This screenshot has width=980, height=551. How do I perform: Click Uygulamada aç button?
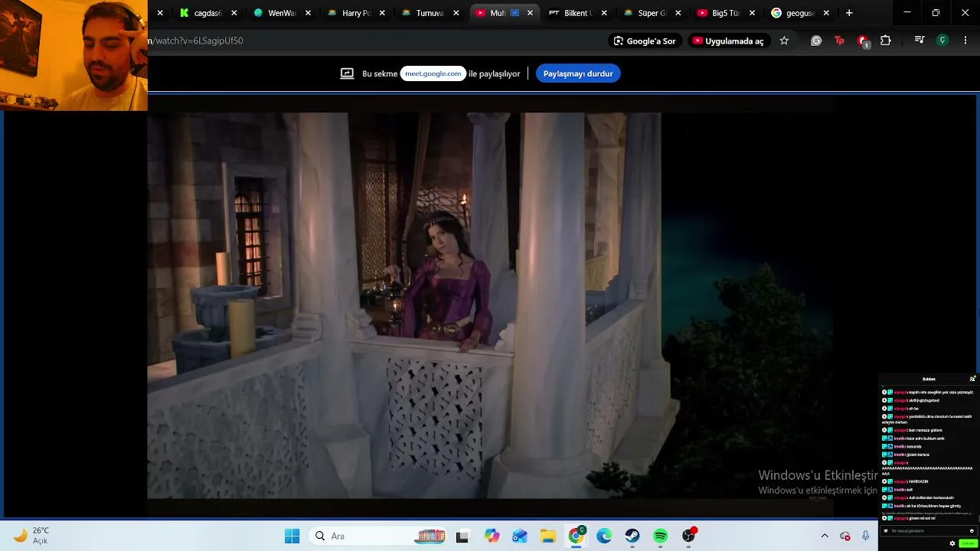click(x=728, y=41)
